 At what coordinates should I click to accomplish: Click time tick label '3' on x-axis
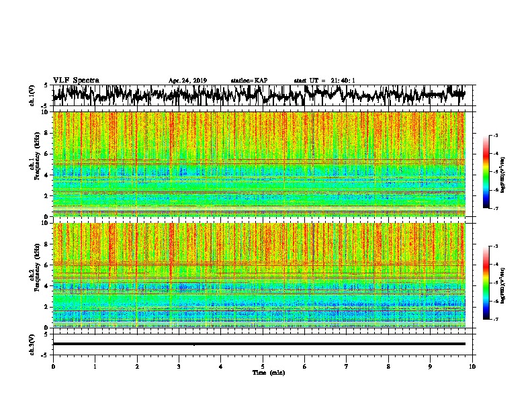click(179, 367)
